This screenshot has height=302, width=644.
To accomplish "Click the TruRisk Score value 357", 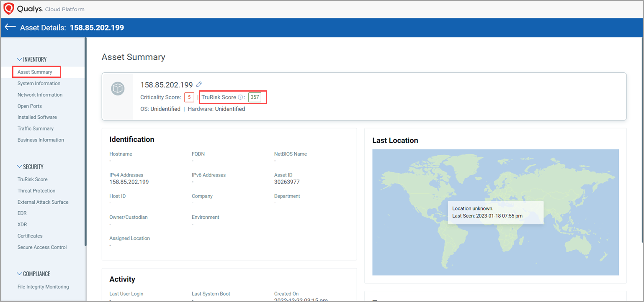I will coord(255,97).
